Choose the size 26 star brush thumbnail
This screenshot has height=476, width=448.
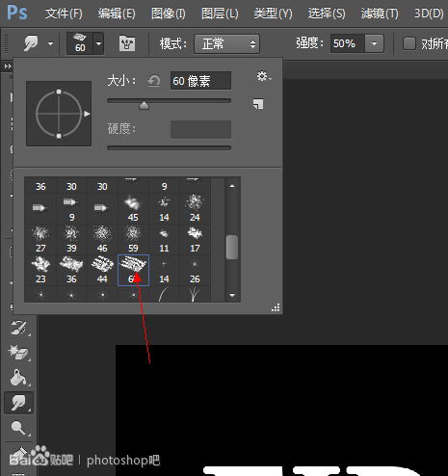click(195, 270)
